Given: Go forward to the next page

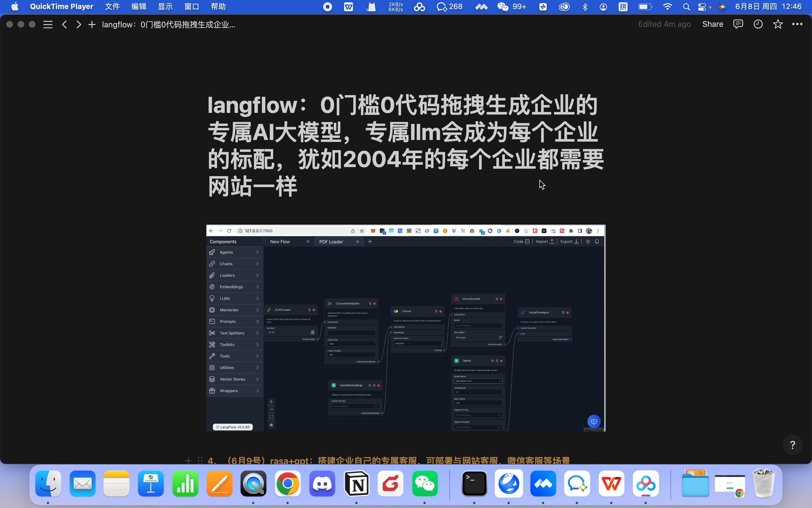Looking at the screenshot, I should [x=78, y=25].
